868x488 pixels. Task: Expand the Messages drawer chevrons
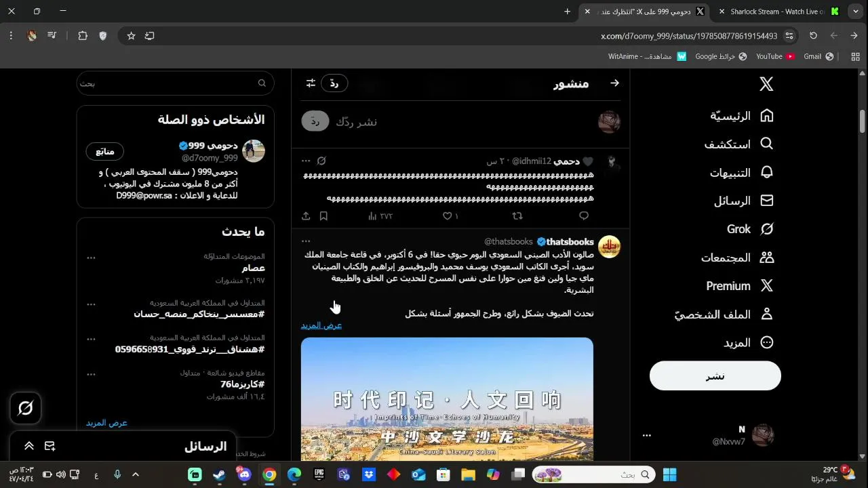pyautogui.click(x=29, y=446)
